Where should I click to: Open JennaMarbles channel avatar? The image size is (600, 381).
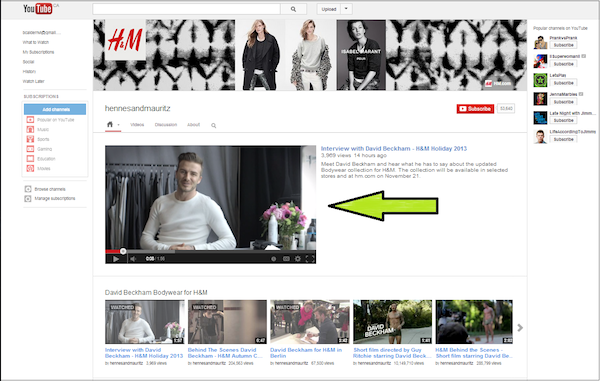[540, 99]
